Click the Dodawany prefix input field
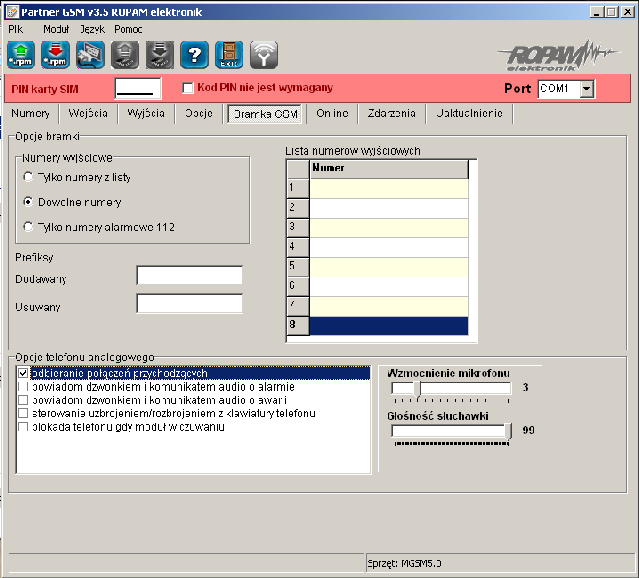This screenshot has height=578, width=639. coord(189,275)
